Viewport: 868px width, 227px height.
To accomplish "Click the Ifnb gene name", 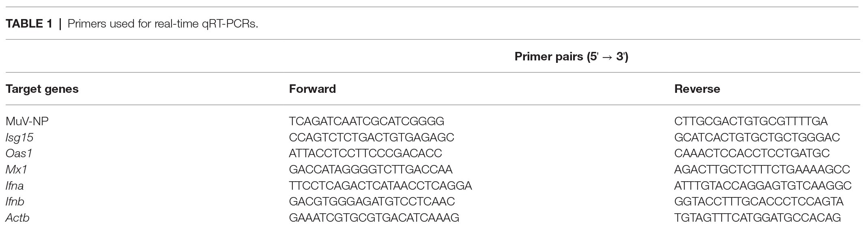I will pyautogui.click(x=15, y=201).
